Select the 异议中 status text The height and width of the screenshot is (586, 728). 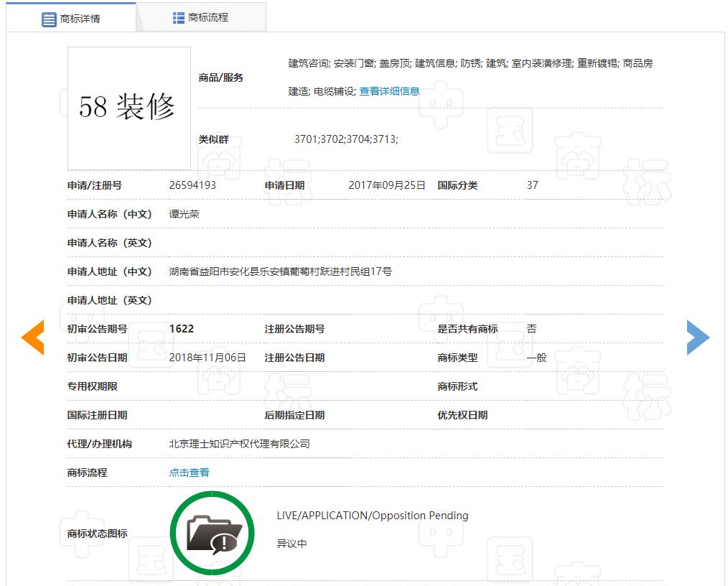point(291,544)
